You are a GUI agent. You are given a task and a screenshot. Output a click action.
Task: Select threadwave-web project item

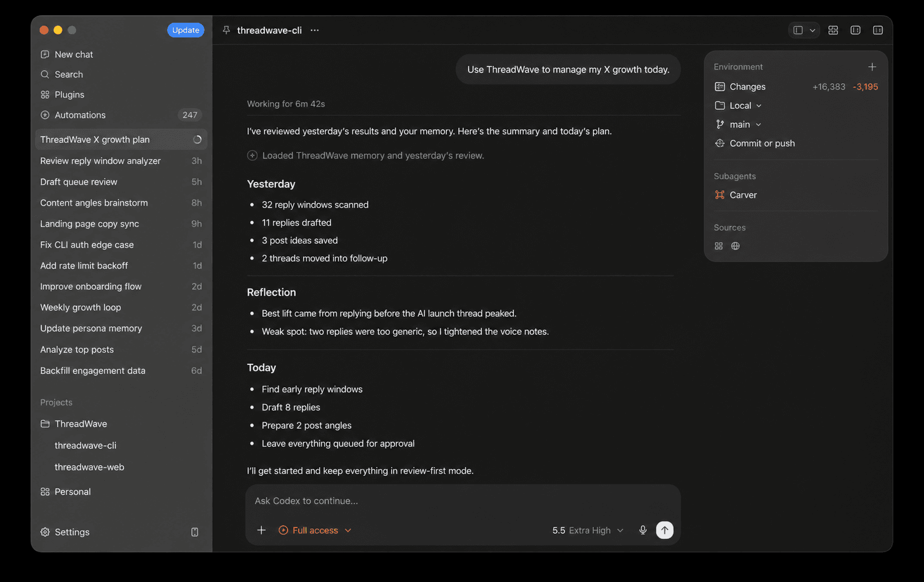(89, 467)
